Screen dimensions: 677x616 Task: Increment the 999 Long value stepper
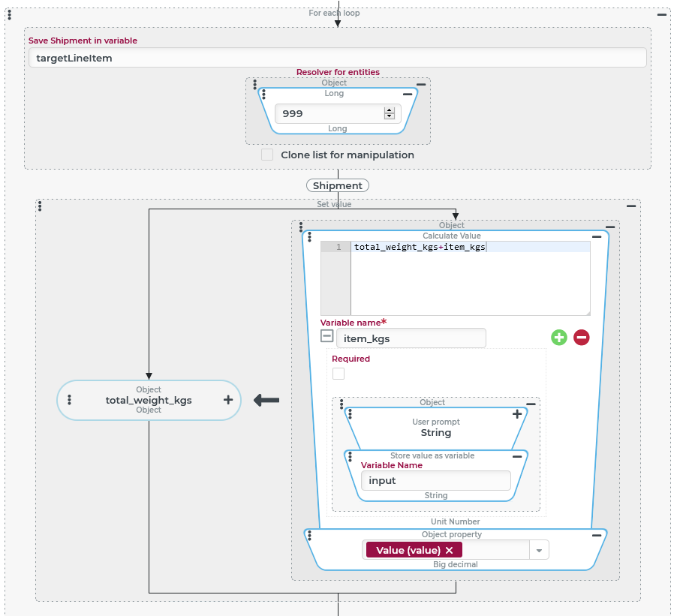pyautogui.click(x=389, y=110)
